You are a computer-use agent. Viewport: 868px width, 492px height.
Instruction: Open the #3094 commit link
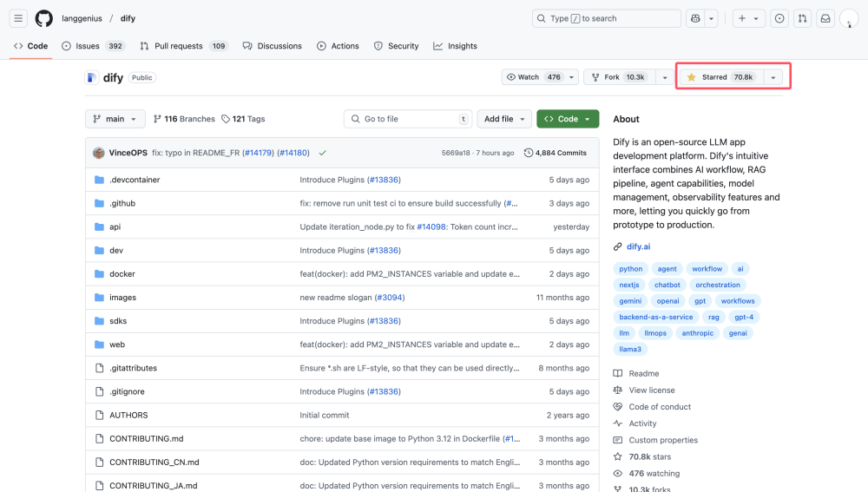tap(390, 297)
